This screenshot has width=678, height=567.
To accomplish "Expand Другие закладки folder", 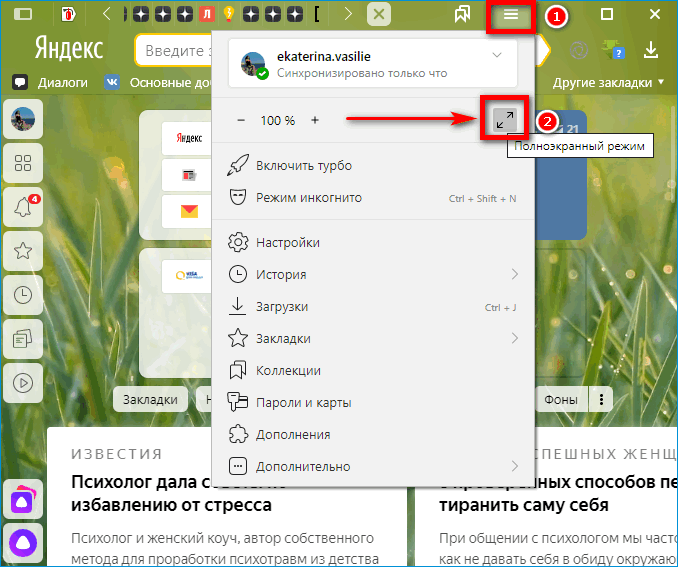I will tap(608, 83).
